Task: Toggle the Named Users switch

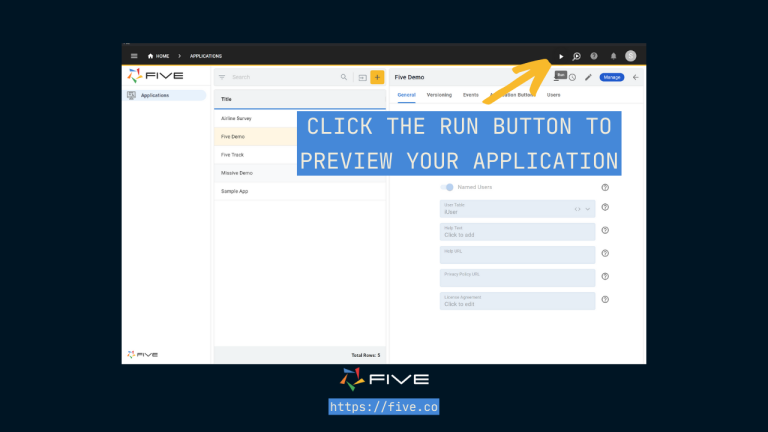Action: pos(447,187)
